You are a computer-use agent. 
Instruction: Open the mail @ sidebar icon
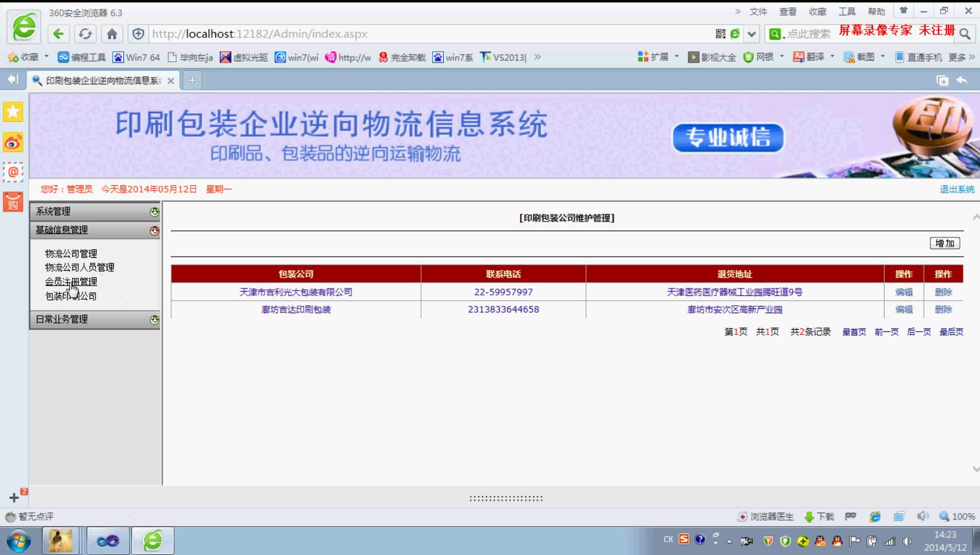coord(13,172)
